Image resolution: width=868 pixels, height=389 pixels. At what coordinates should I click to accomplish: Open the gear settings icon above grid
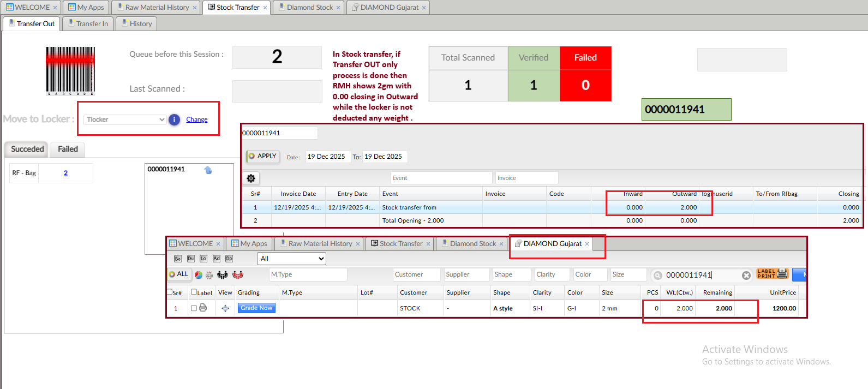point(251,178)
